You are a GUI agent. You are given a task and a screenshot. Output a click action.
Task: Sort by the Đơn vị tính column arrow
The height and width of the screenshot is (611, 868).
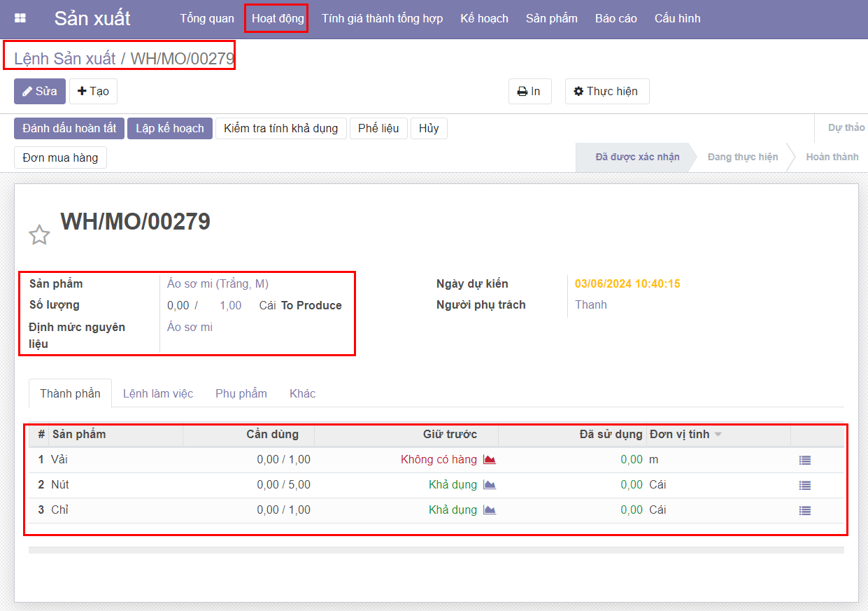[x=718, y=435]
